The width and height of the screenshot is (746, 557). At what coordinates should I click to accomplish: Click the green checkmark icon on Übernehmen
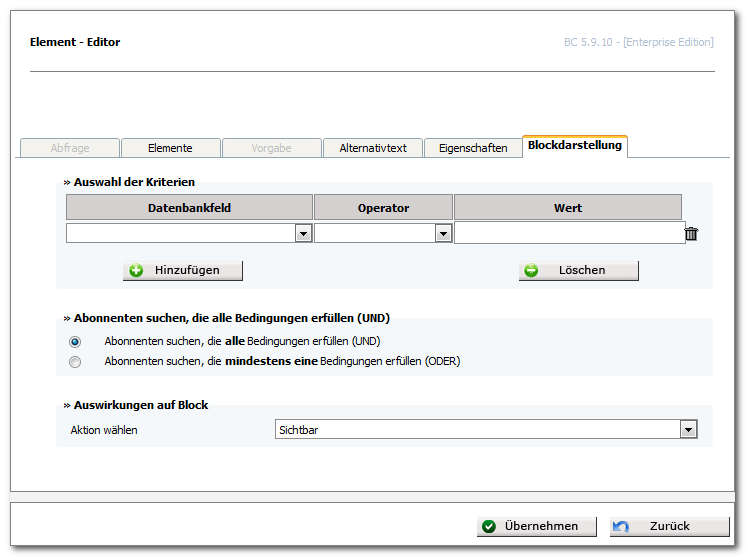pyautogui.click(x=489, y=526)
